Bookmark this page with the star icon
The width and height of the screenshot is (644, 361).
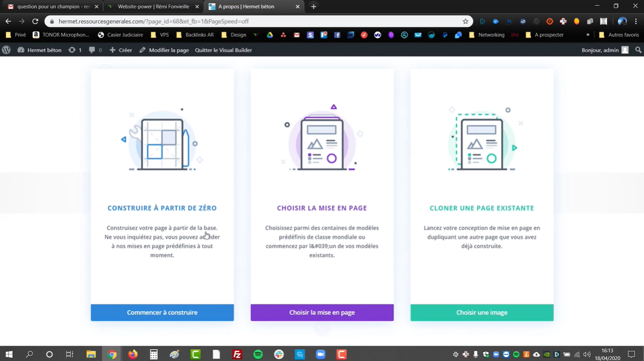tap(465, 21)
